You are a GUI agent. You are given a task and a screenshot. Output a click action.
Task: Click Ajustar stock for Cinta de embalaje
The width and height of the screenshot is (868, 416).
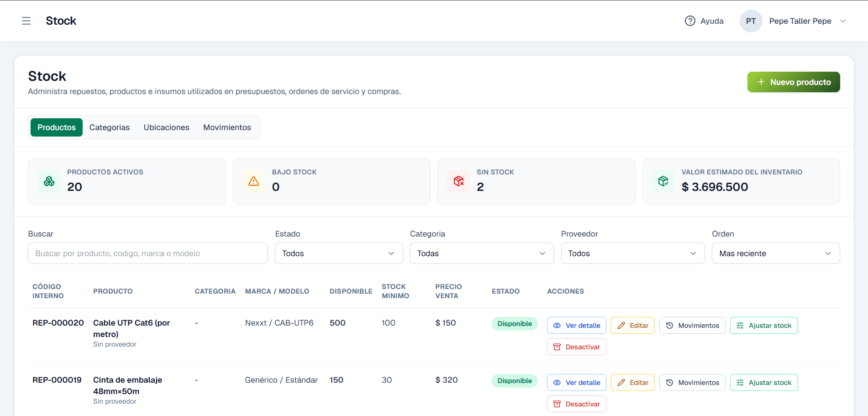coord(764,383)
